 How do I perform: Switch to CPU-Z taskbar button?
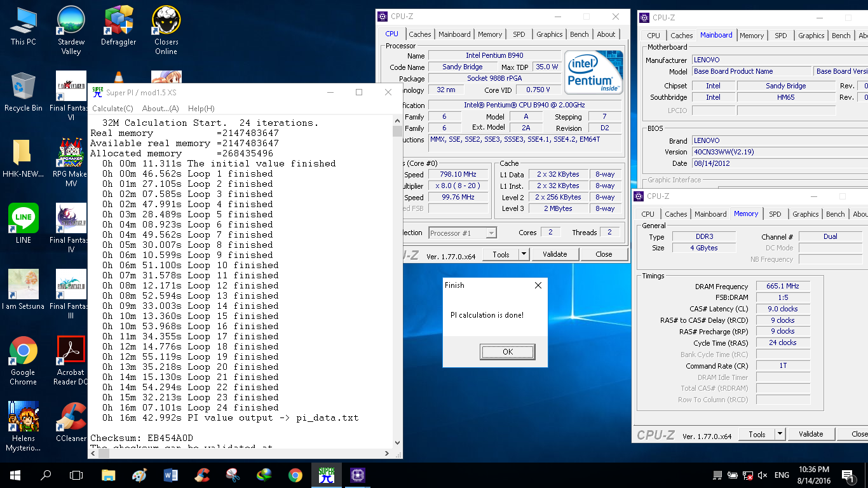(x=358, y=475)
